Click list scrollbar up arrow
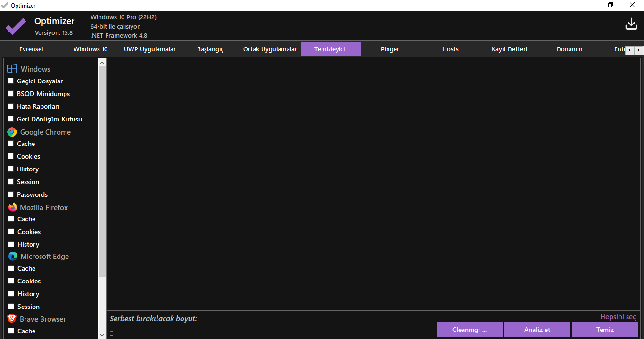Screen dimensions: 644x339 [102, 62]
